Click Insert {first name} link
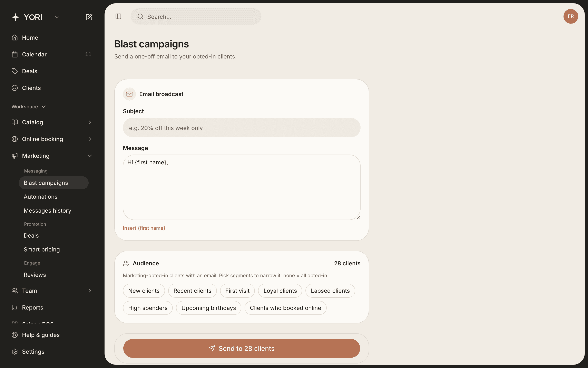Screen dimensions: 588x368 144,228
